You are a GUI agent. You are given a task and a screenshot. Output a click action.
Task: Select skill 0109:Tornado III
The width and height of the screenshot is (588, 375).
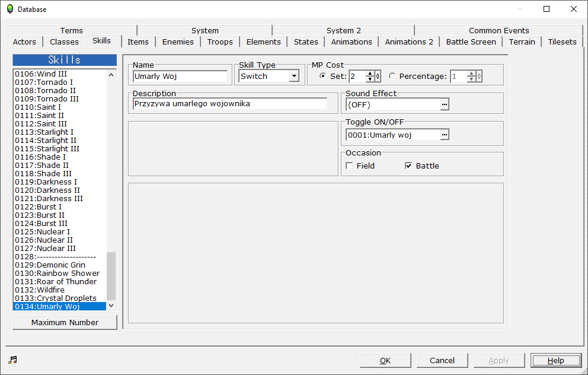coord(60,98)
